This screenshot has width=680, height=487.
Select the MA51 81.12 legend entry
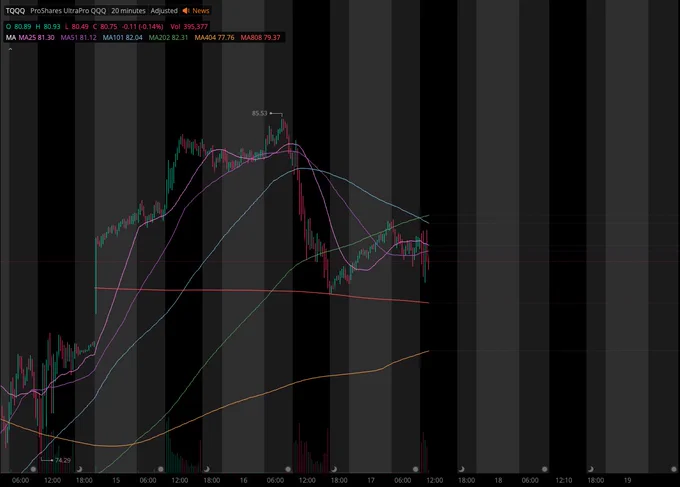[x=78, y=38]
